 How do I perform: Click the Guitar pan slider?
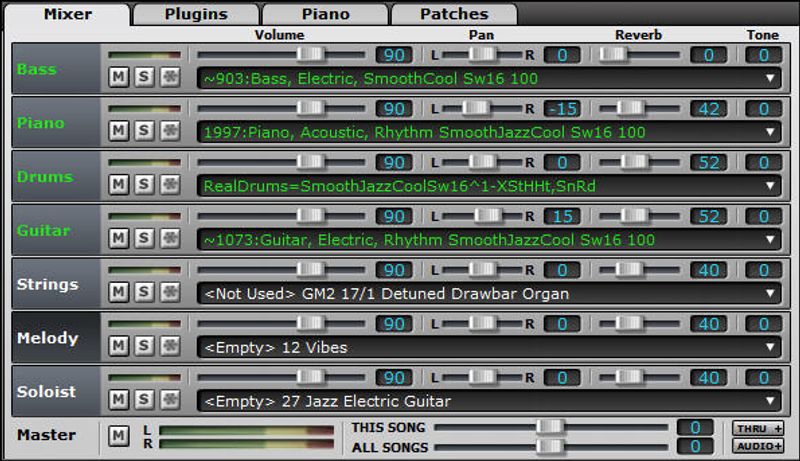[x=482, y=216]
